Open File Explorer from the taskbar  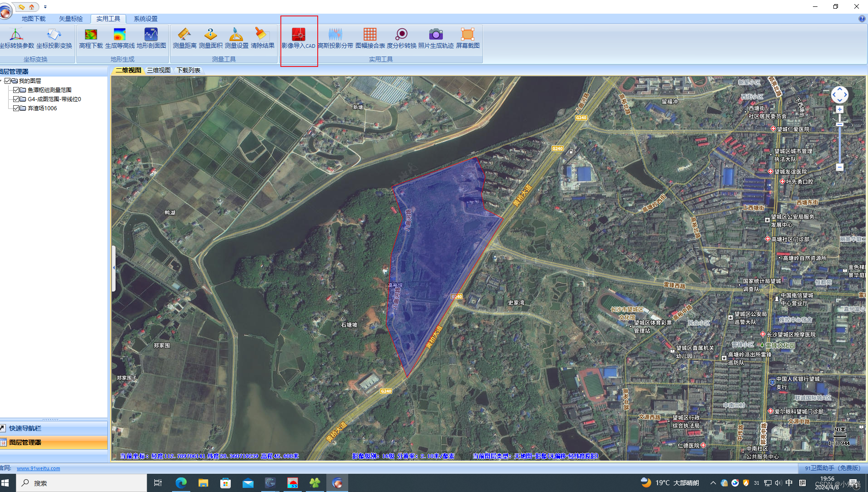pyautogui.click(x=203, y=483)
